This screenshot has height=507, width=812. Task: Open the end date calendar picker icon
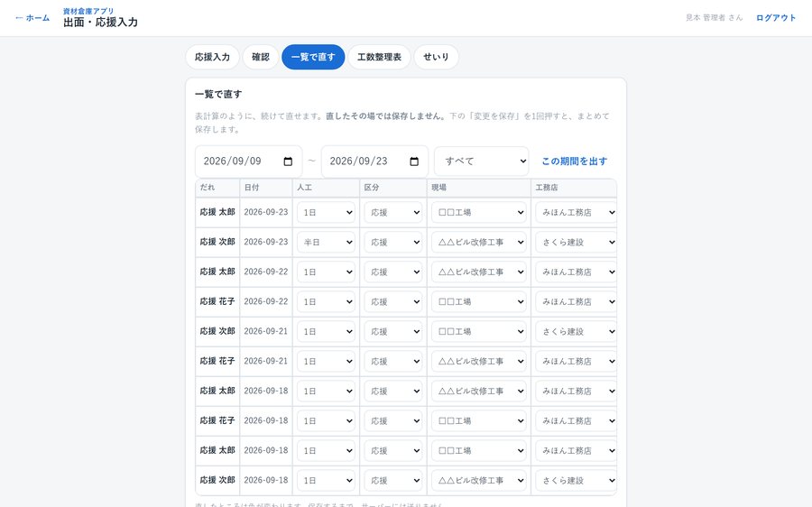414,161
